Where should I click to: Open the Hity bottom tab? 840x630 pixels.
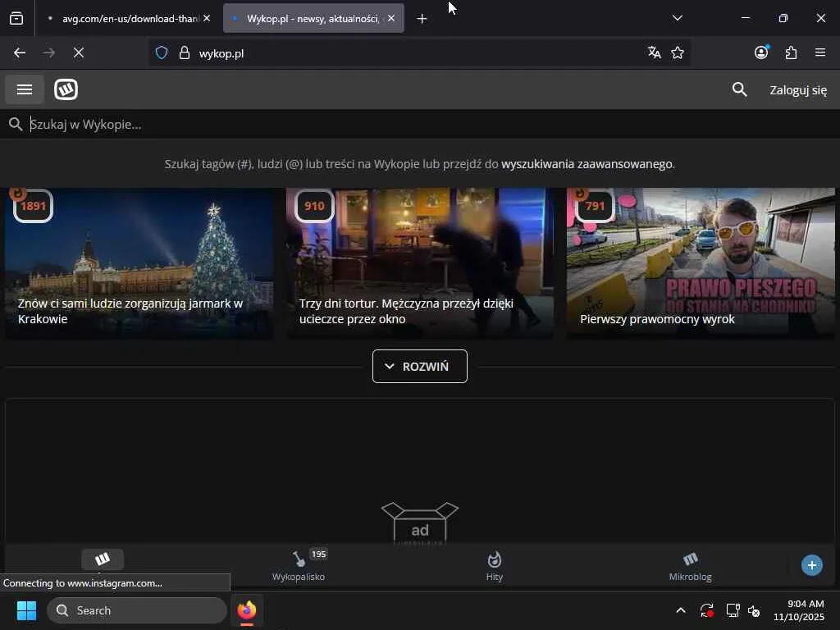click(x=495, y=566)
